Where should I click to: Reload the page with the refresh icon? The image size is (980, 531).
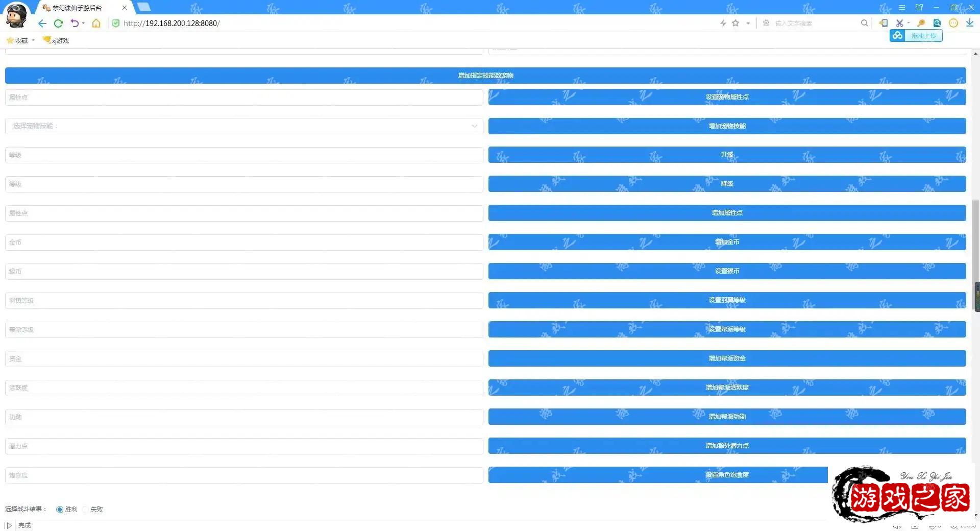click(58, 23)
